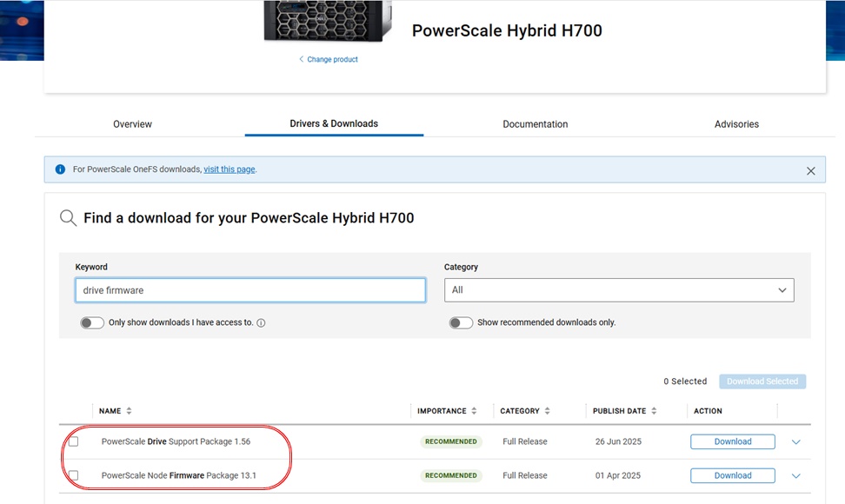Click the '0 Selected' counter text
This screenshot has width=845, height=504.
(x=685, y=381)
